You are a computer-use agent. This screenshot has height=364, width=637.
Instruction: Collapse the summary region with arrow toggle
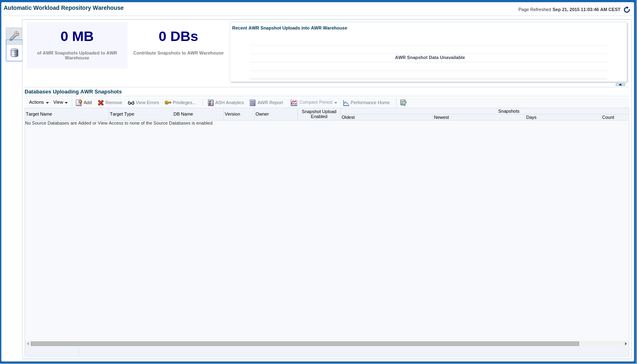click(x=620, y=84)
